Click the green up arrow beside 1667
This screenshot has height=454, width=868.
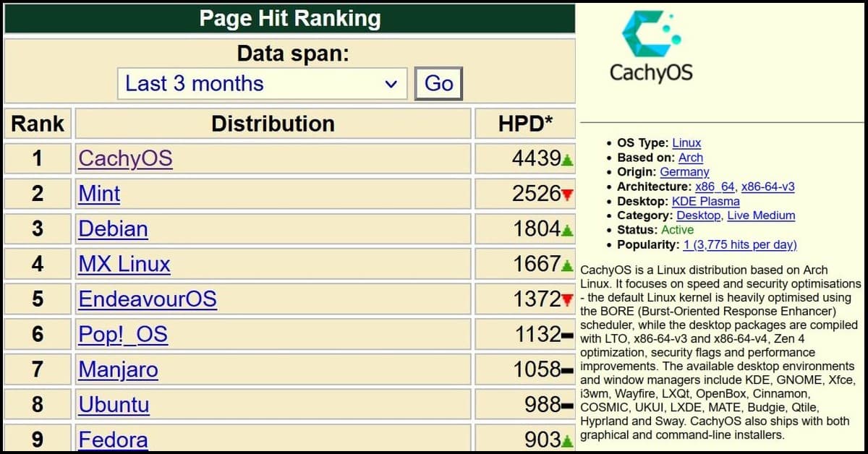[568, 266]
